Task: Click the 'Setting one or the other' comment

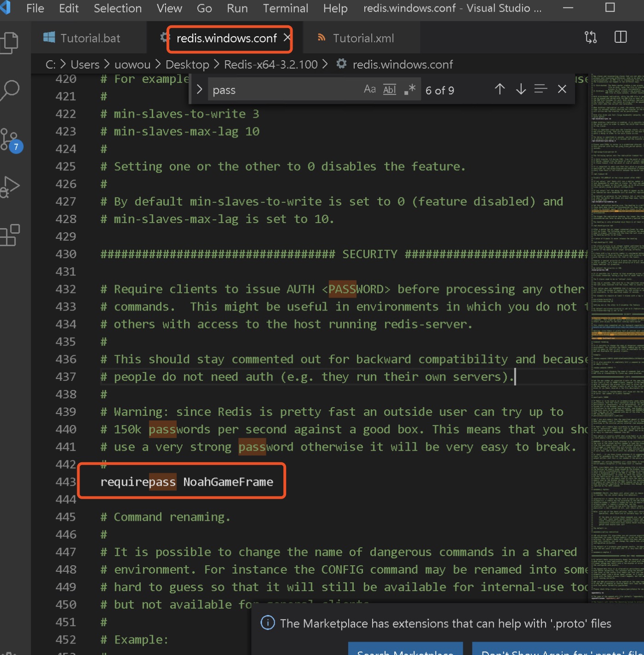Action: coord(283,166)
